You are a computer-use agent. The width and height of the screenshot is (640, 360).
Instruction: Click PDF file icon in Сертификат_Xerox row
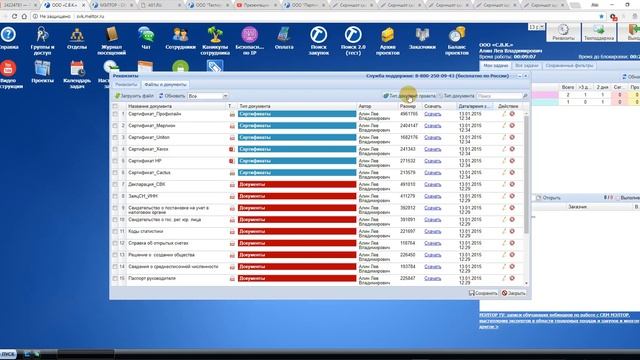(232, 149)
